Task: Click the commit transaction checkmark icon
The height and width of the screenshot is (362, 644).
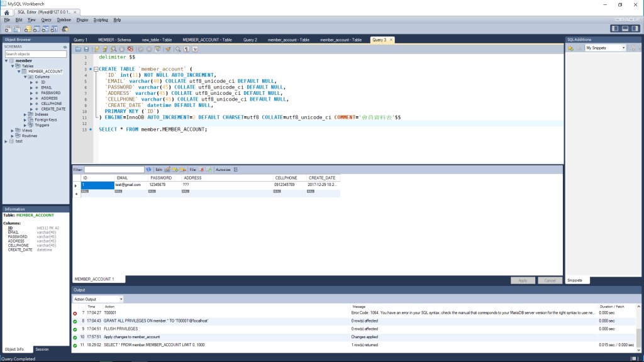Action: [x=141, y=49]
